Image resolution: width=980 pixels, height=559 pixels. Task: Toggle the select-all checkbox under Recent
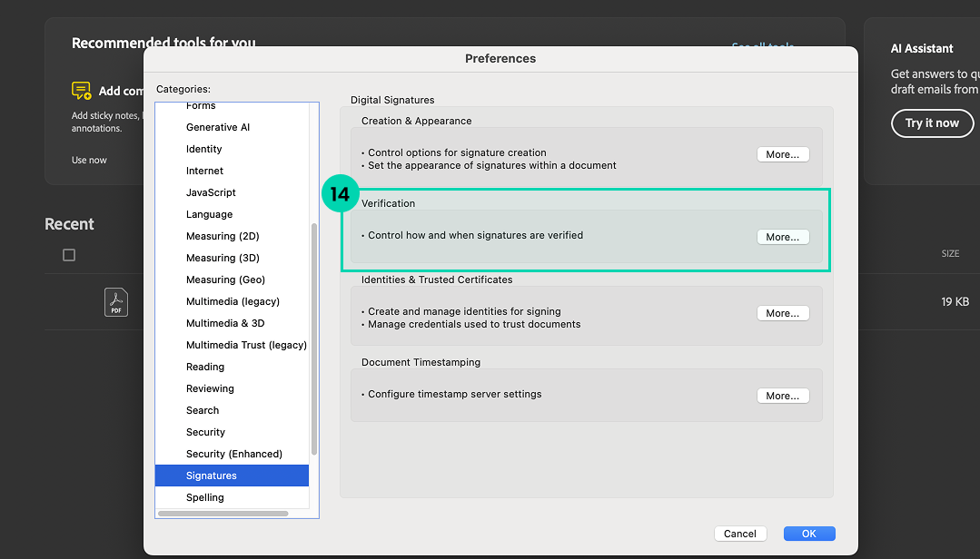[69, 255]
